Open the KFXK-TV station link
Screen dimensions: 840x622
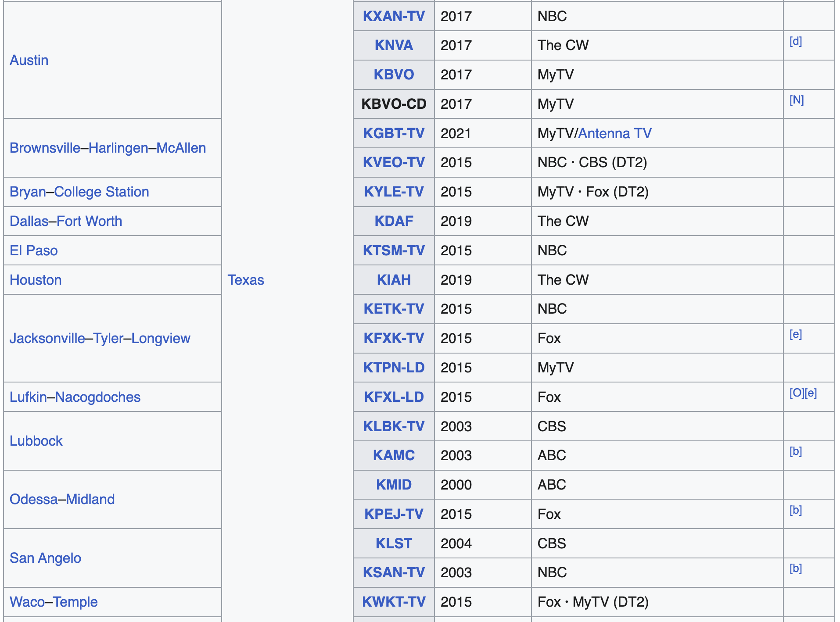coord(394,338)
